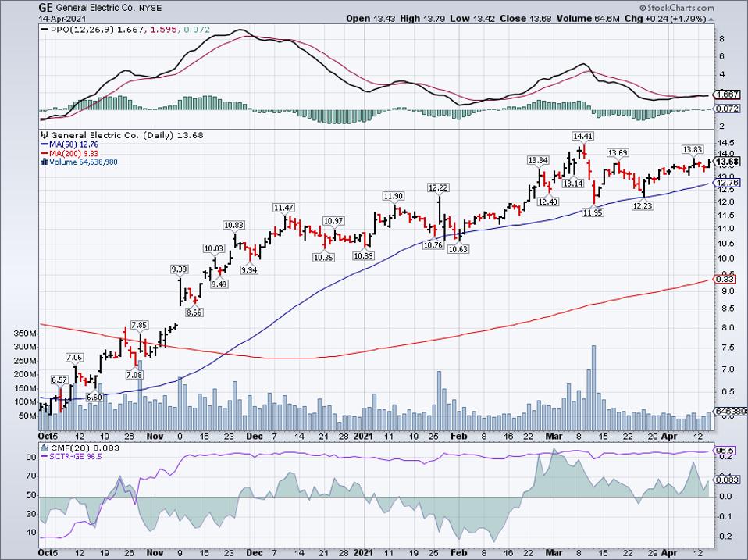Click the GE ticker symbol in the header
Screen dimensions: 748x560
point(46,8)
